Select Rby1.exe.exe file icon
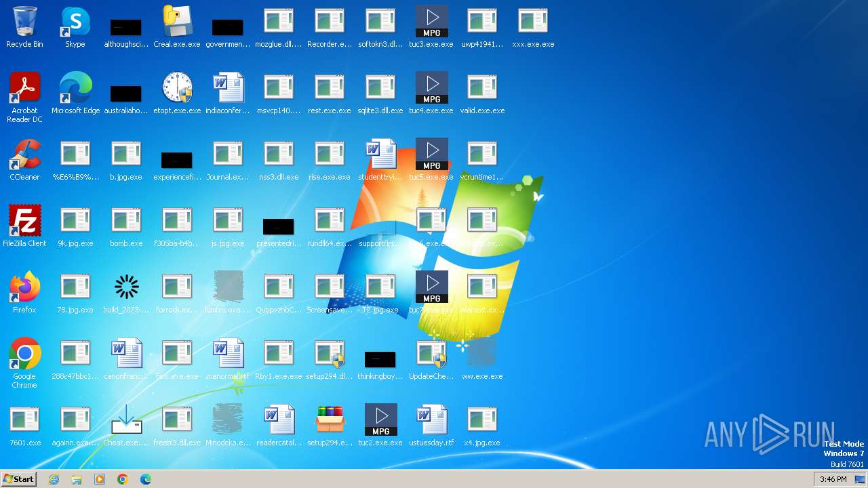The width and height of the screenshot is (868, 488). 279,354
